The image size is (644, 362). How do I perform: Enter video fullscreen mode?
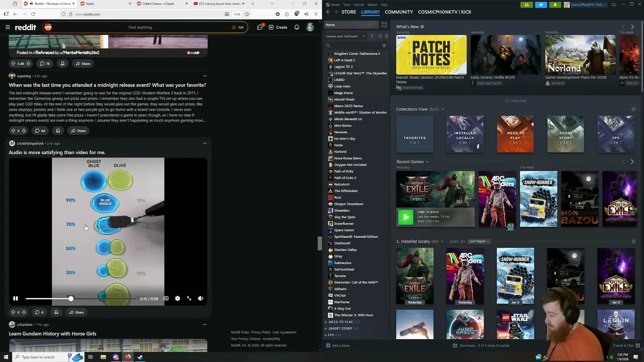click(x=189, y=299)
